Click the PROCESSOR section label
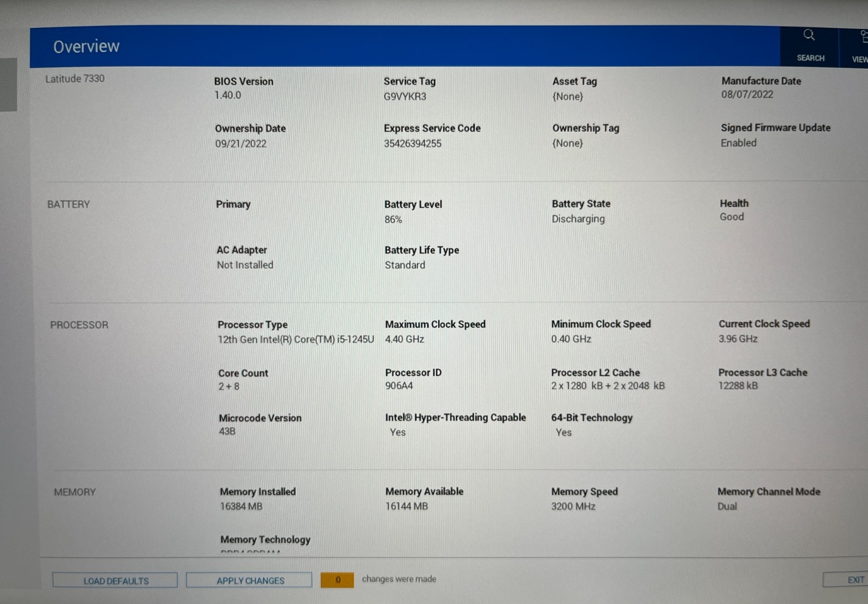Image resolution: width=868 pixels, height=604 pixels. point(79,325)
